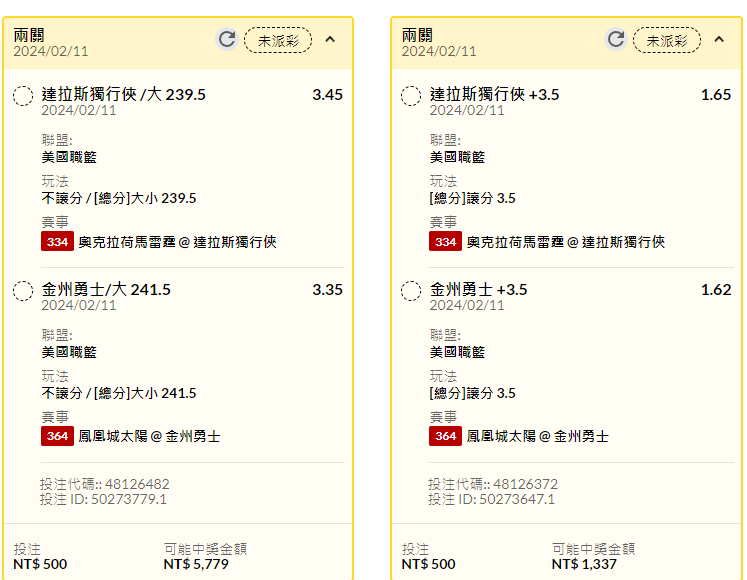Click 364 event badge in right card
This screenshot has height=580, width=747.
point(445,436)
